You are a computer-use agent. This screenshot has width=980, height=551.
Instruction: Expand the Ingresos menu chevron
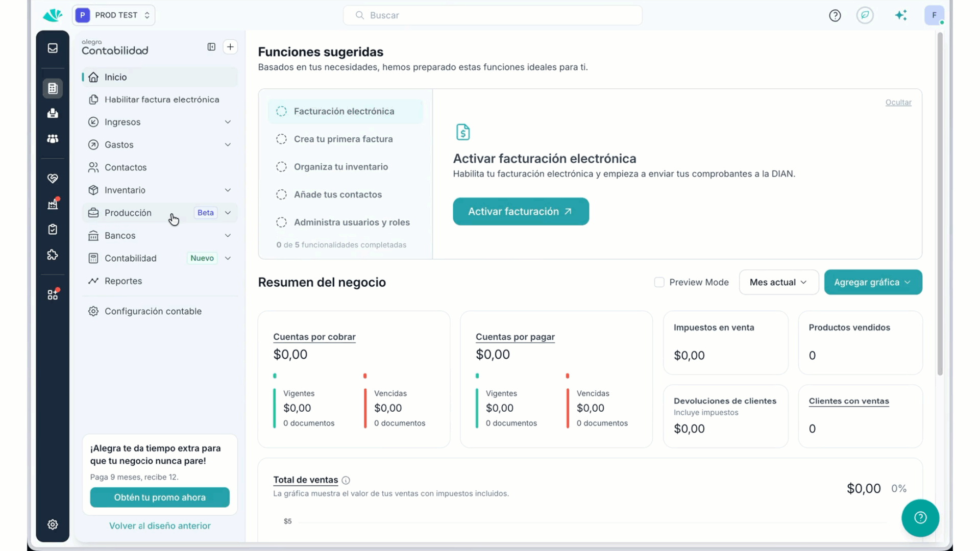(228, 122)
